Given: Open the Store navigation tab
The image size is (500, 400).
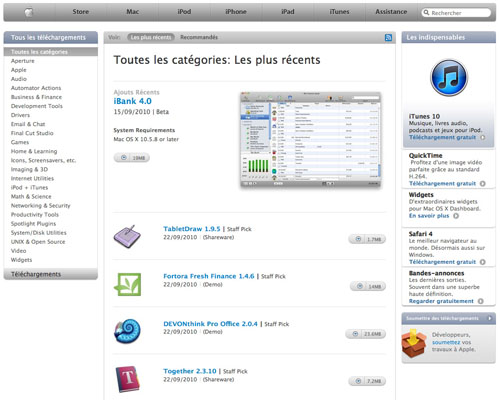Looking at the screenshot, I should (x=81, y=12).
